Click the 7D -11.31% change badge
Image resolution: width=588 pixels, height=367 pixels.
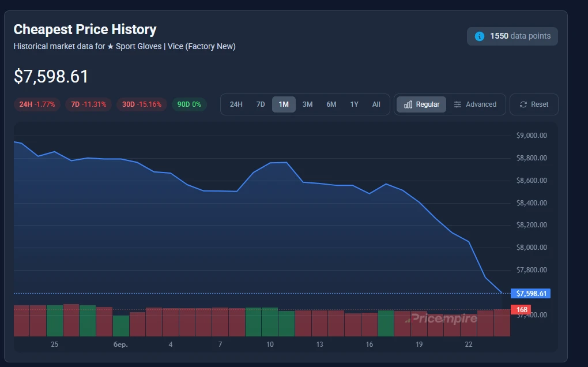click(x=88, y=104)
